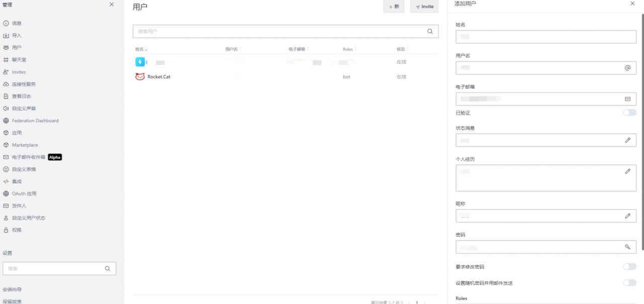
Task: Click the envelope icon in 电子邮箱 field
Action: tap(627, 99)
